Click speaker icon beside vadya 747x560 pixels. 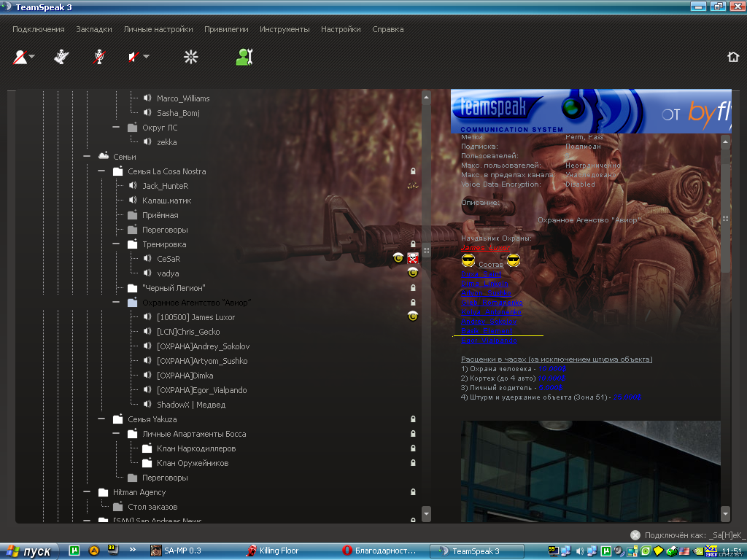point(147,273)
